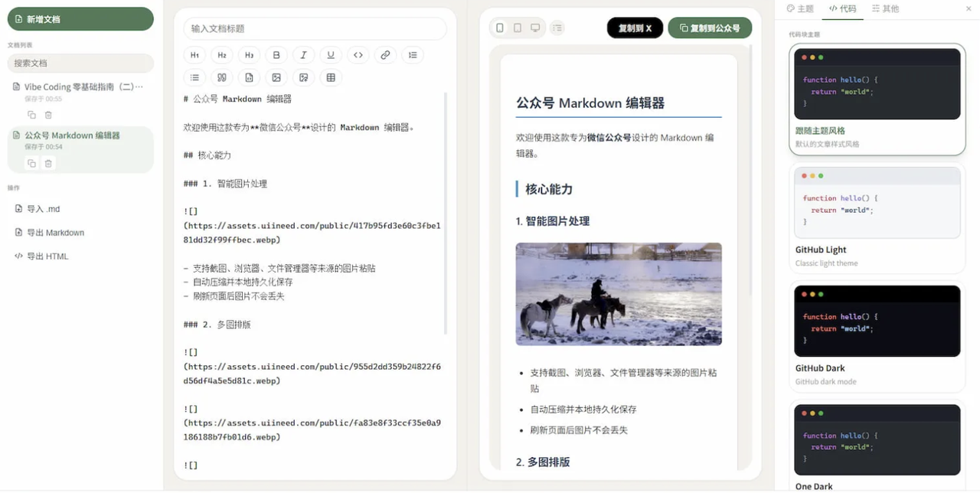Focus the 输入文档标题 title field
Viewport: 980px width, 493px height.
tap(315, 28)
